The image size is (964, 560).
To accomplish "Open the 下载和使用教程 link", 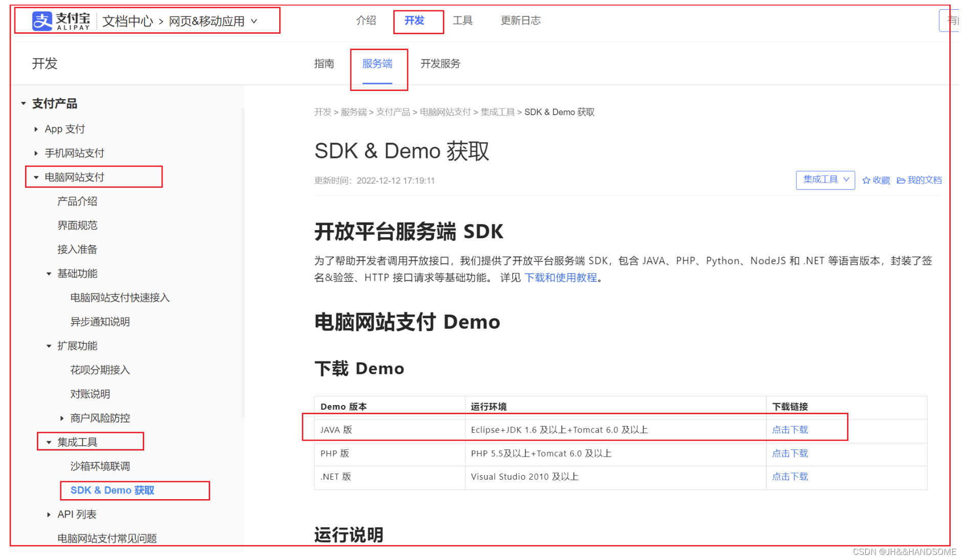I will 561,277.
